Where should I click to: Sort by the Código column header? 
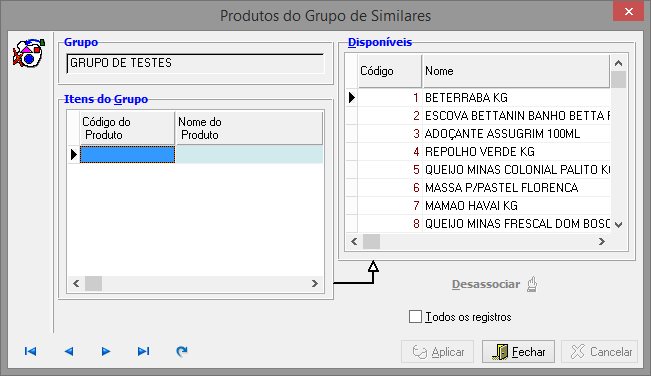[389, 71]
